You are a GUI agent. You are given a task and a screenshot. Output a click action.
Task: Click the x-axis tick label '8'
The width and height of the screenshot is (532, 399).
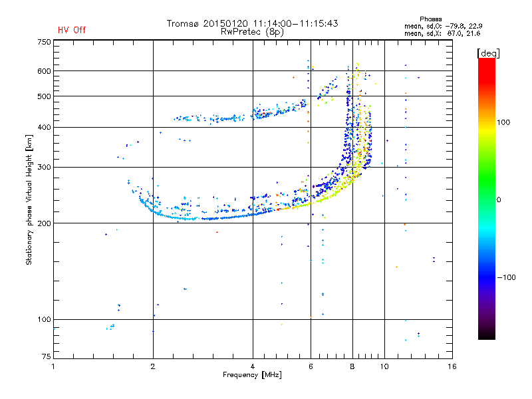(352, 366)
